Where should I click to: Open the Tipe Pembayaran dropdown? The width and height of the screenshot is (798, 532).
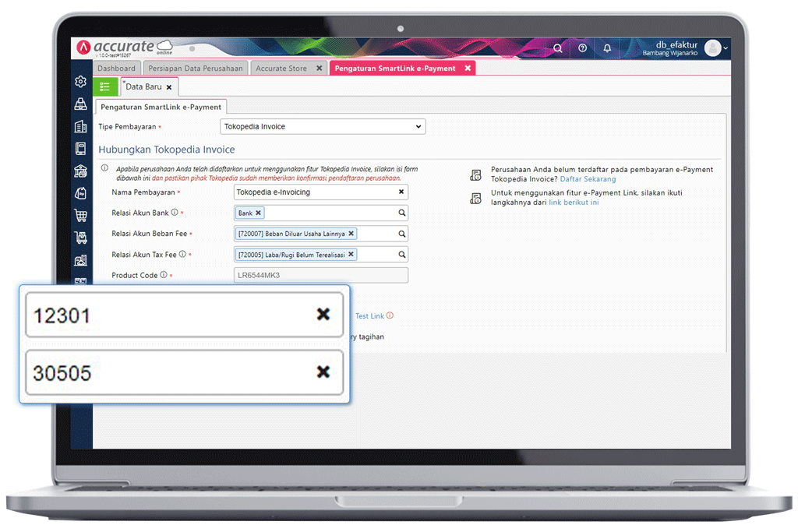click(323, 126)
